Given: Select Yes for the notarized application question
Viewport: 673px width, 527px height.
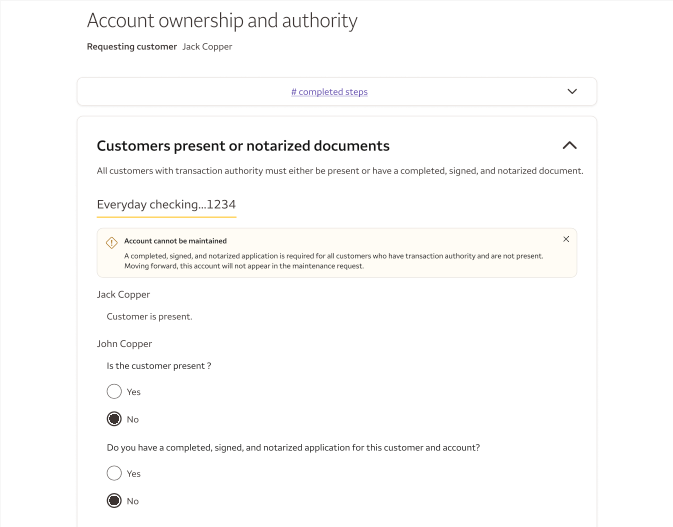Looking at the screenshot, I should pyautogui.click(x=114, y=474).
